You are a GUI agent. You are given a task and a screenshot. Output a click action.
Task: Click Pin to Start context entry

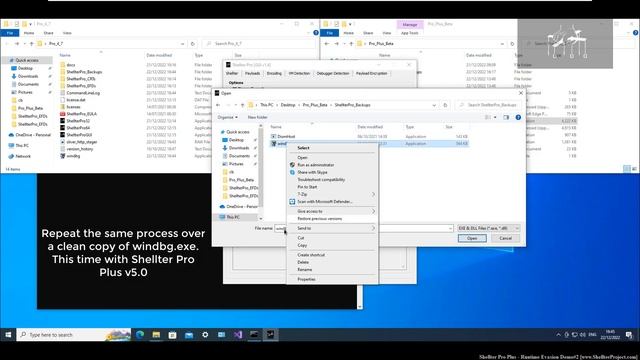tap(307, 187)
